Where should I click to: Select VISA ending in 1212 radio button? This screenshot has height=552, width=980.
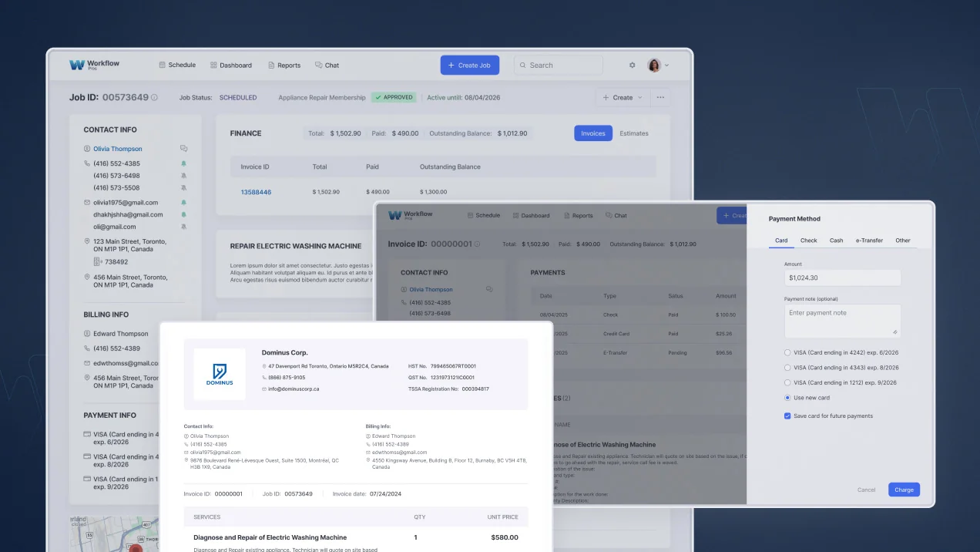(x=787, y=382)
